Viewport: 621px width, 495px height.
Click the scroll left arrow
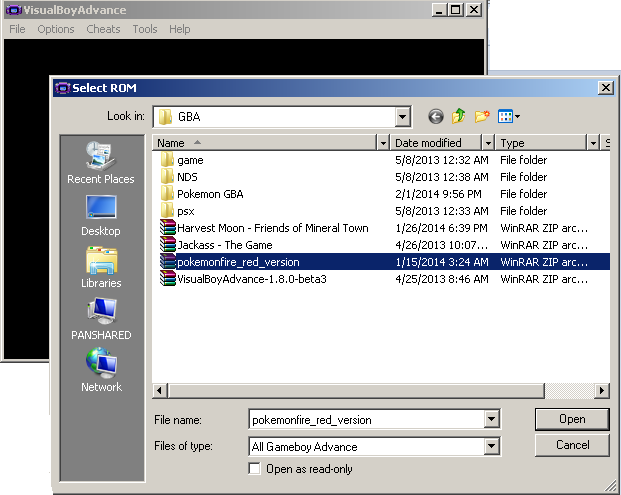160,390
